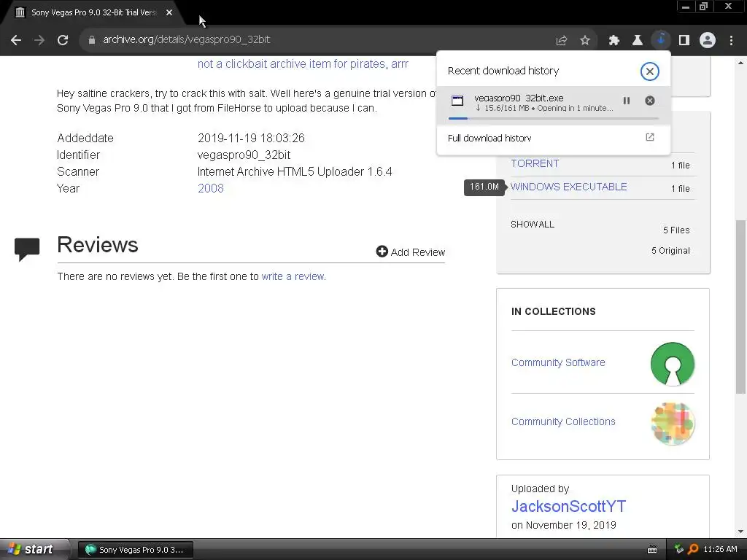Click the Community Collections thumbnail
The width and height of the screenshot is (747, 560).
(x=673, y=424)
